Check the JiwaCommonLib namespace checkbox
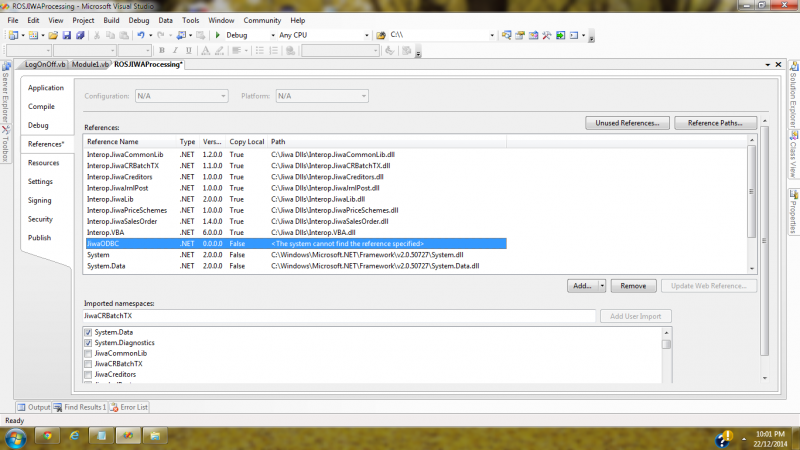 89,353
